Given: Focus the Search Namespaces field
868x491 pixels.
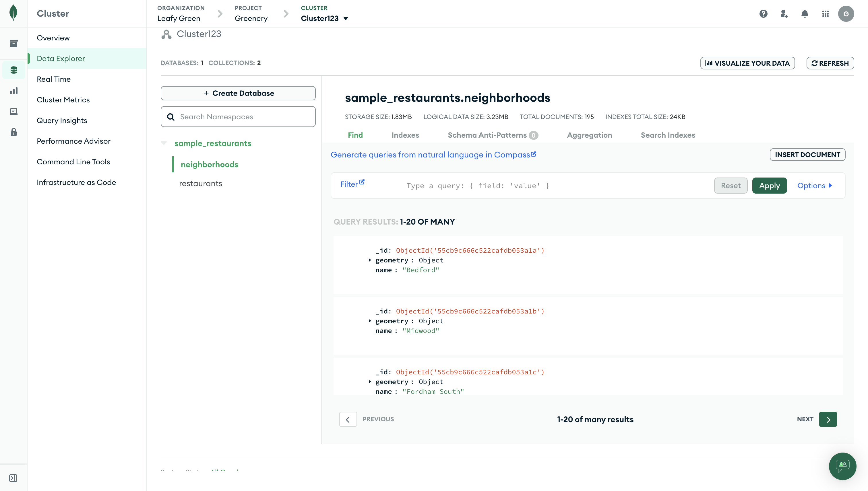Looking at the screenshot, I should coord(238,117).
